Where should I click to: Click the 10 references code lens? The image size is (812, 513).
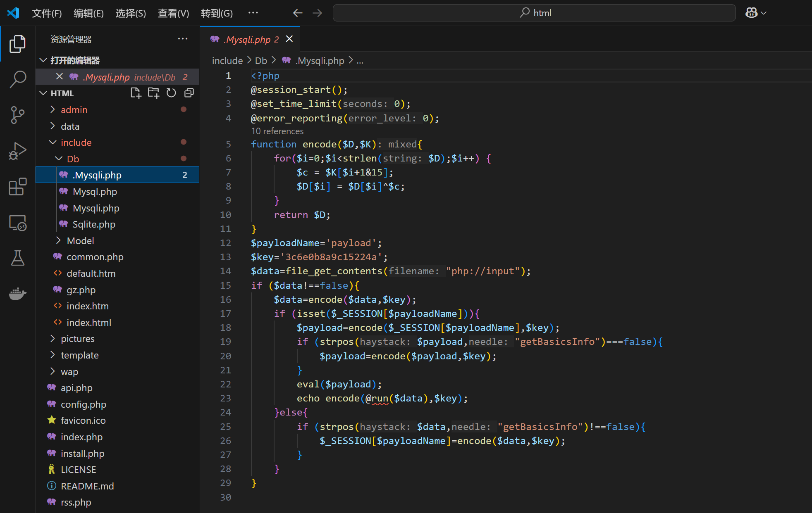(x=277, y=131)
